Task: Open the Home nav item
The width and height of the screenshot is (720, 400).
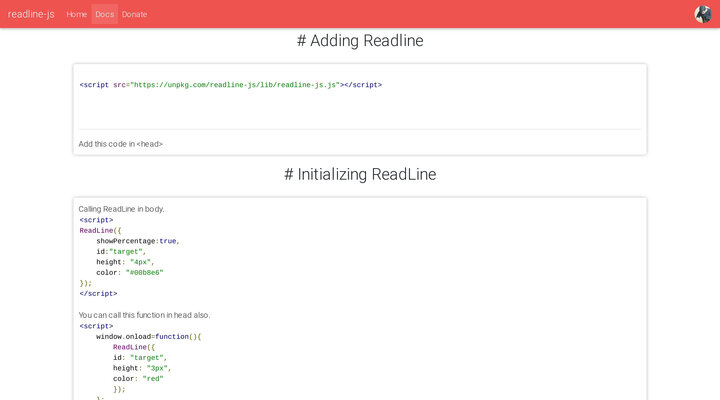Action: click(x=76, y=14)
